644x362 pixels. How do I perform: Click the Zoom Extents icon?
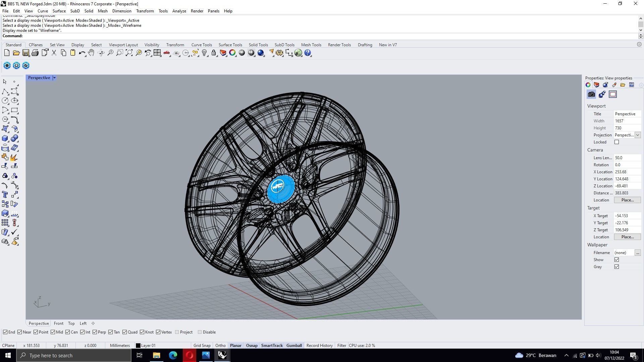click(x=129, y=53)
